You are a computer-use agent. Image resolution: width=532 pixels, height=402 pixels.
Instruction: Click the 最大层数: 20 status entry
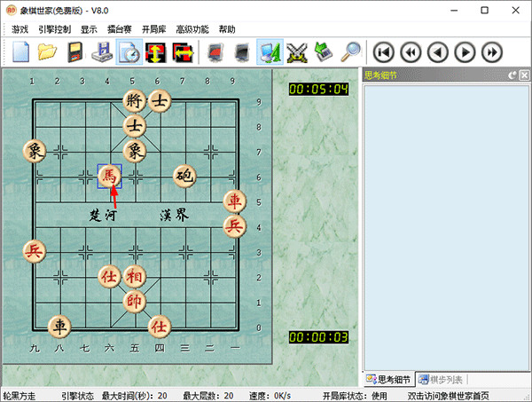click(208, 396)
